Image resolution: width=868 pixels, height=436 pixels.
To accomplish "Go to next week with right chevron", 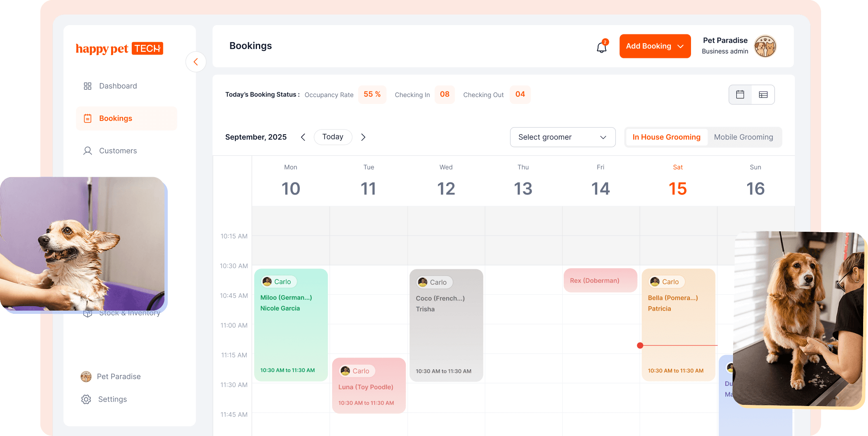I will (x=363, y=137).
